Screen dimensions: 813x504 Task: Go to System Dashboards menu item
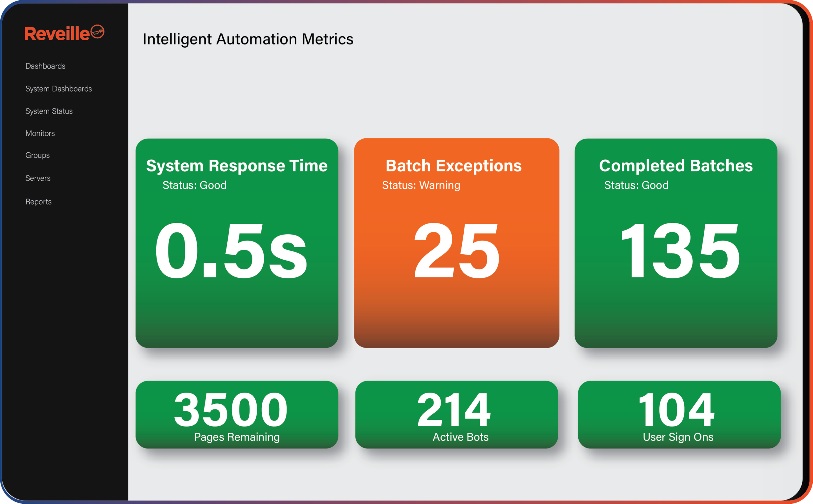pyautogui.click(x=58, y=89)
